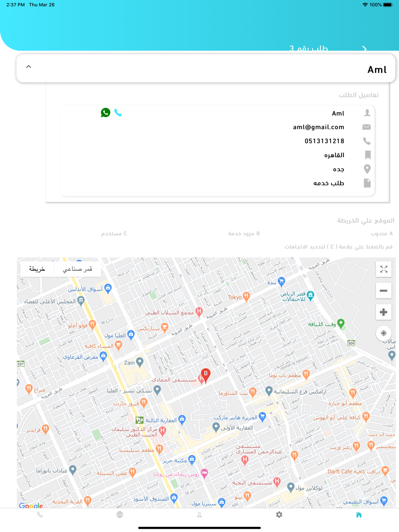Click the Google logo on the map
This screenshot has width=399, height=532.
(x=31, y=505)
